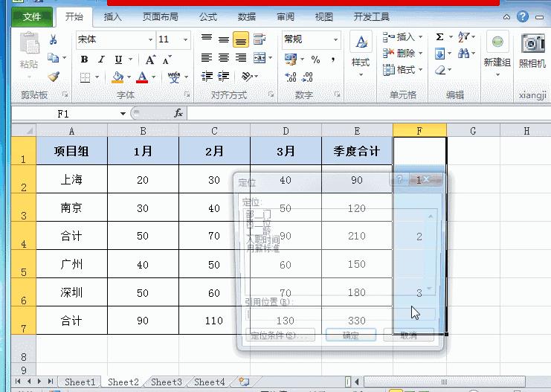Align text right
551x392 pixels.
[x=241, y=57]
